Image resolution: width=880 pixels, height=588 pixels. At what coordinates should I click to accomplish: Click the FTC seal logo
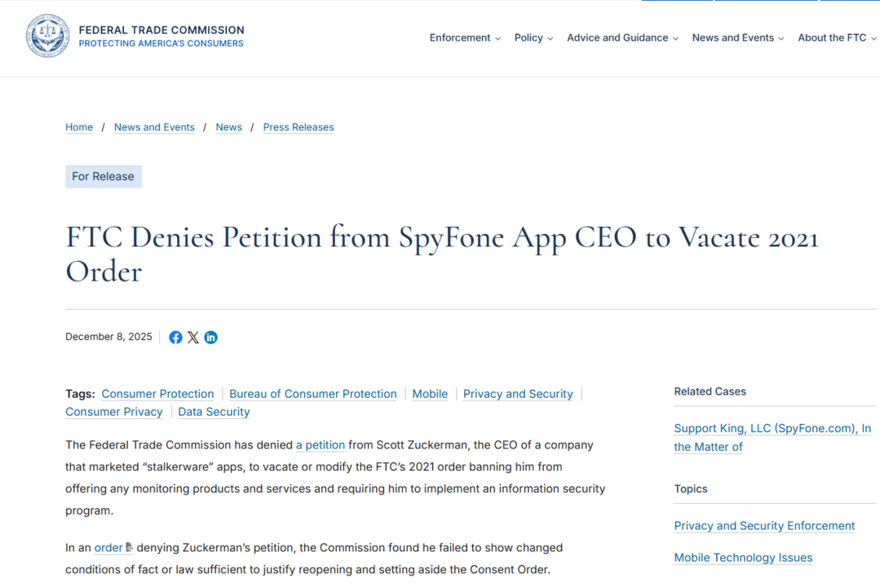coord(47,36)
